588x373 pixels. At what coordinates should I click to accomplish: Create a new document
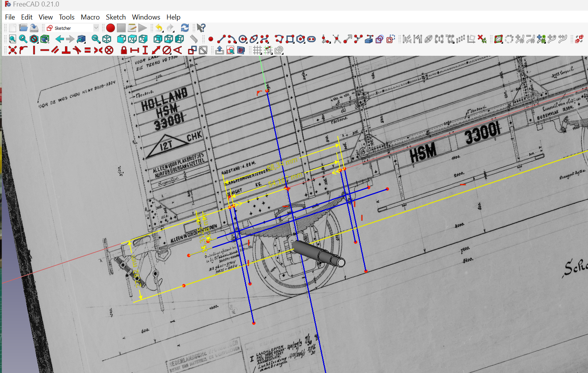pos(13,28)
